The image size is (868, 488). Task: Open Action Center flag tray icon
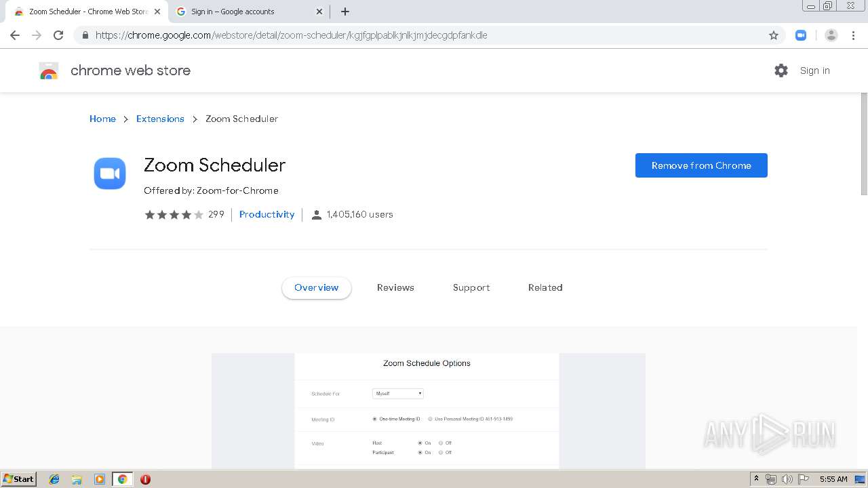804,479
